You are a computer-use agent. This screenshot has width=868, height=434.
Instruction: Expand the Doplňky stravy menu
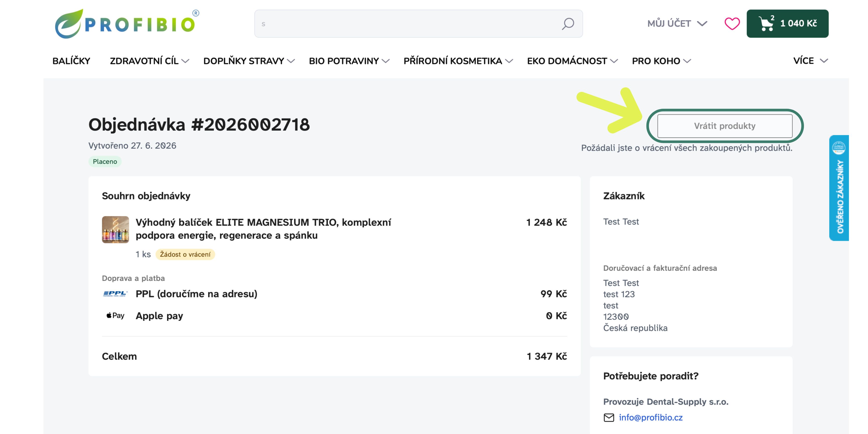click(249, 61)
